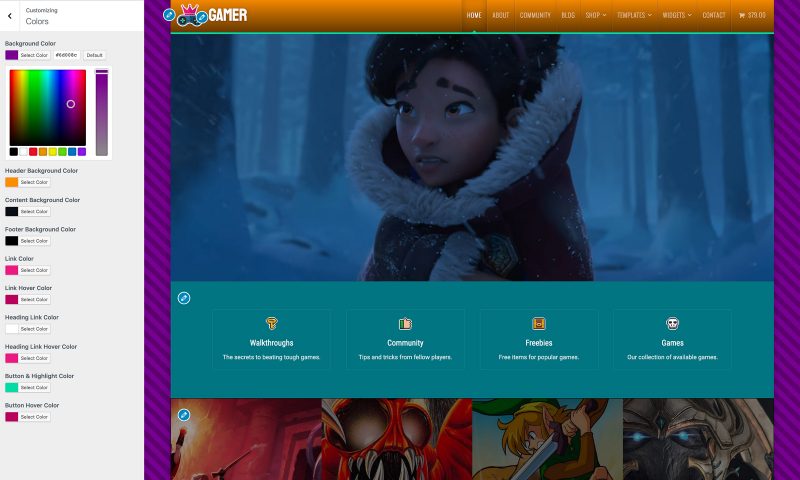
Task: Open the Shop dropdown menu
Action: coord(595,15)
